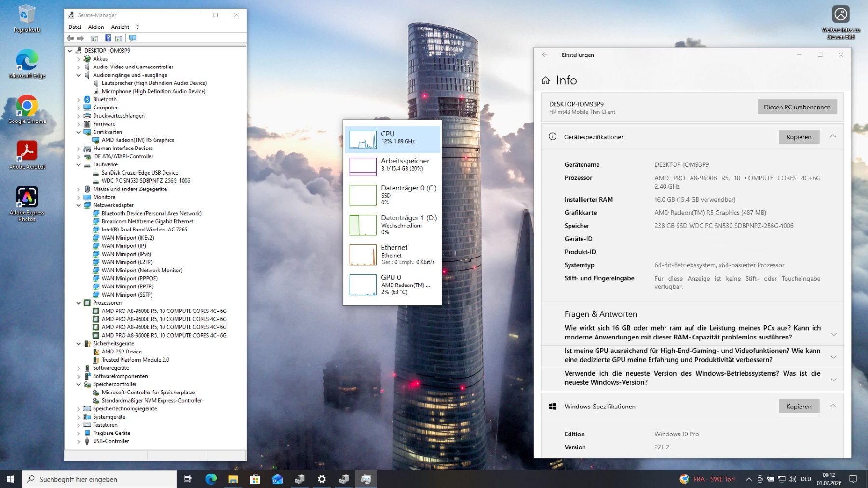Image resolution: width=868 pixels, height=488 pixels.
Task: Select WDC PC SN530 SDBPNPZ-256G-1006 drive
Action: coord(146,181)
